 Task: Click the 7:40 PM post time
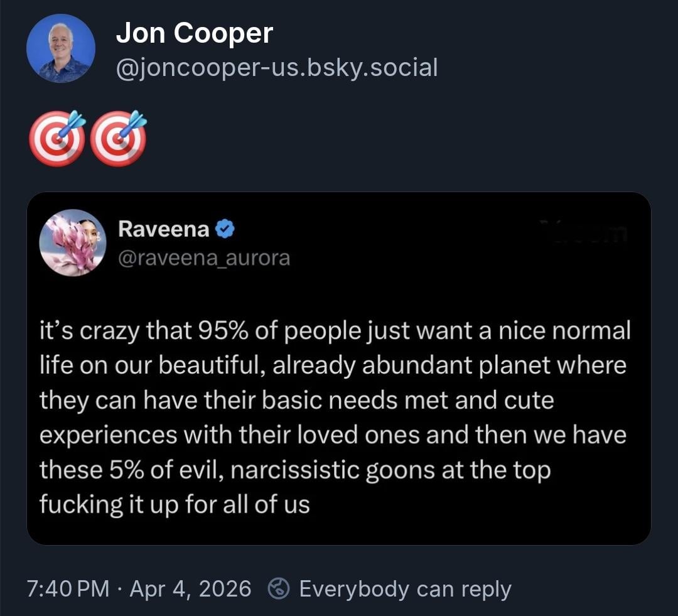coord(68,589)
